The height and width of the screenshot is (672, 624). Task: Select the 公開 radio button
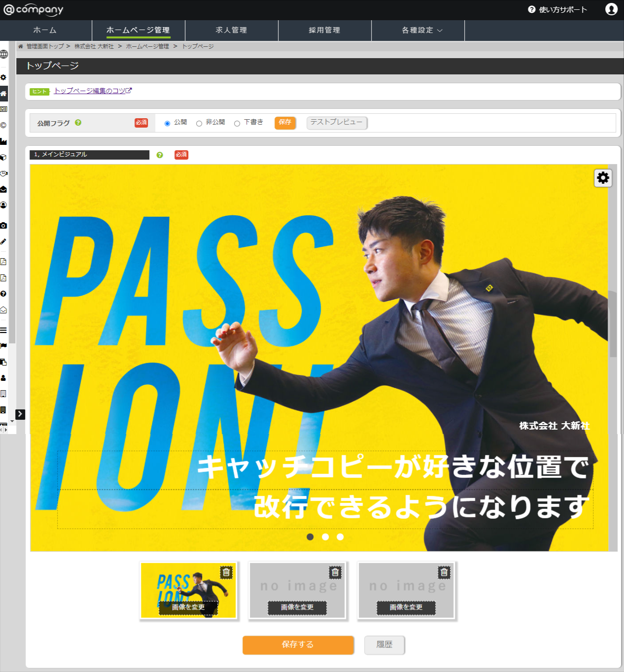point(167,123)
